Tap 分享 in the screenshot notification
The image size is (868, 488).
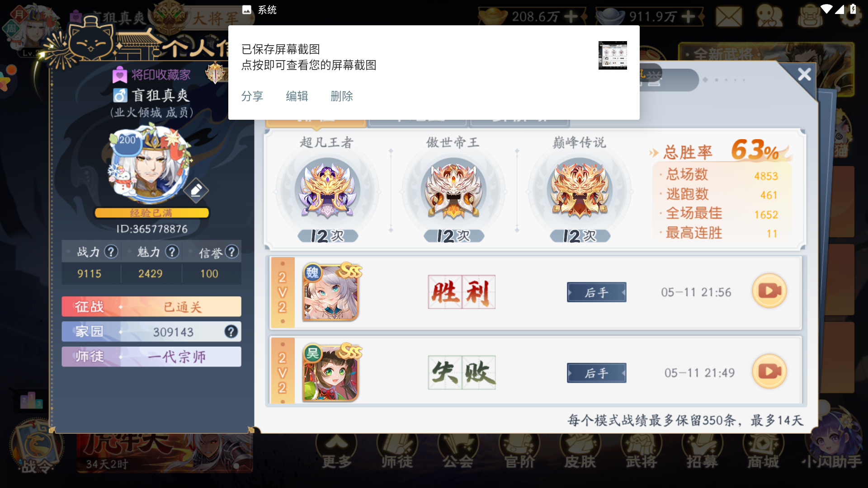click(x=252, y=96)
